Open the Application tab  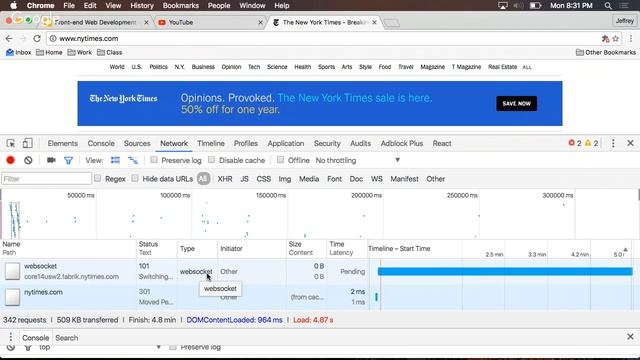286,143
